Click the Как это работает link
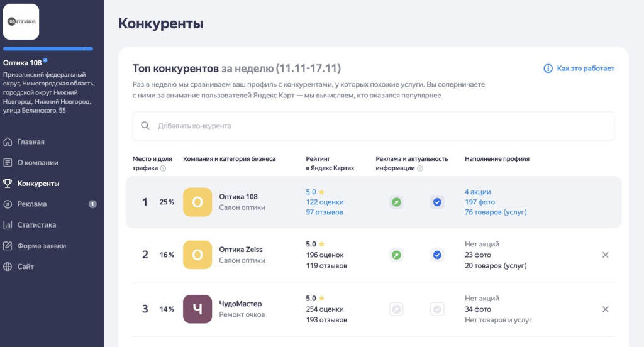644x347 pixels. (586, 68)
